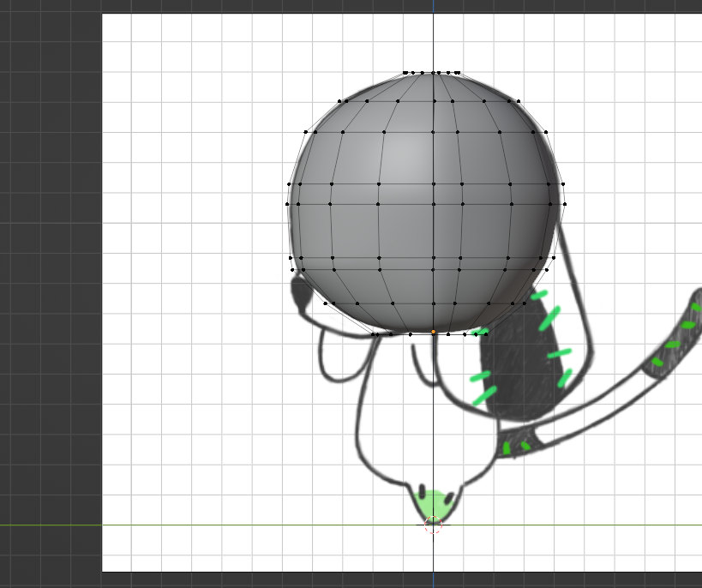
Task: Click the right eye mark above green nose
Action: (449, 492)
